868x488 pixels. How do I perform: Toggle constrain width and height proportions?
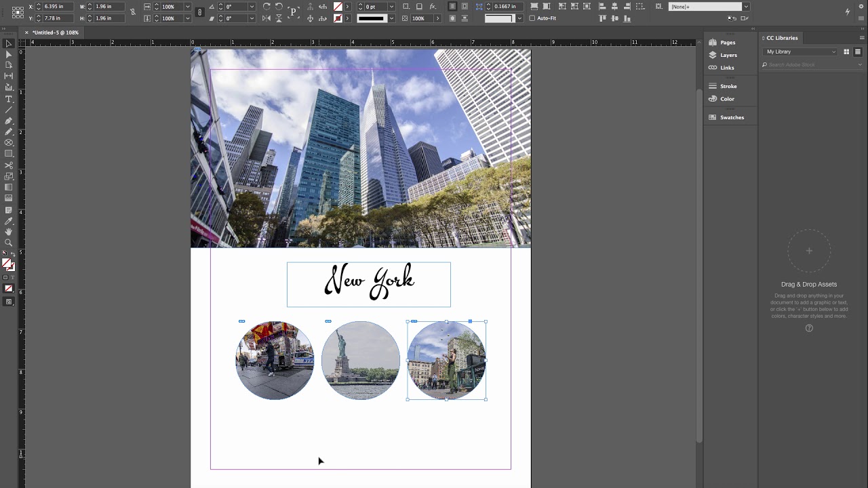coord(133,12)
